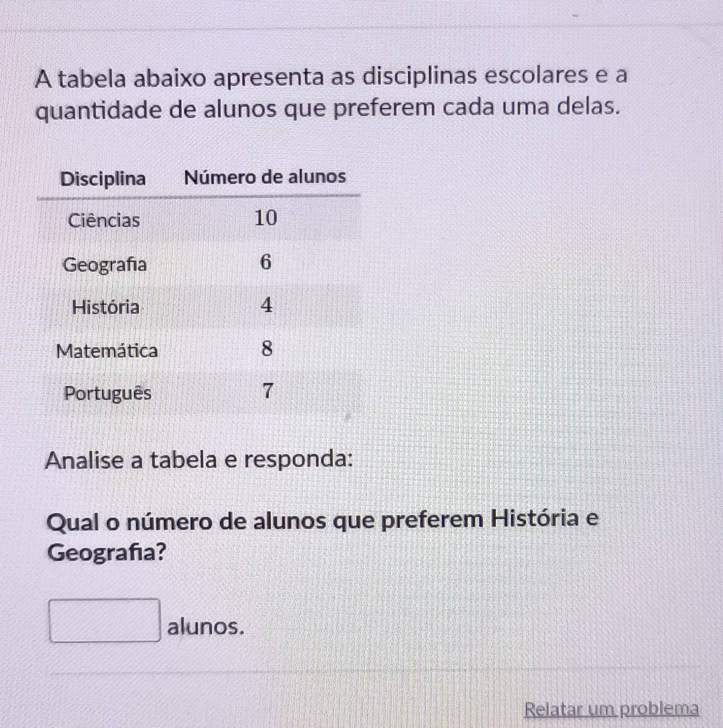Select the 'Ciências' table cell
This screenshot has width=723, height=728.
click(x=104, y=220)
